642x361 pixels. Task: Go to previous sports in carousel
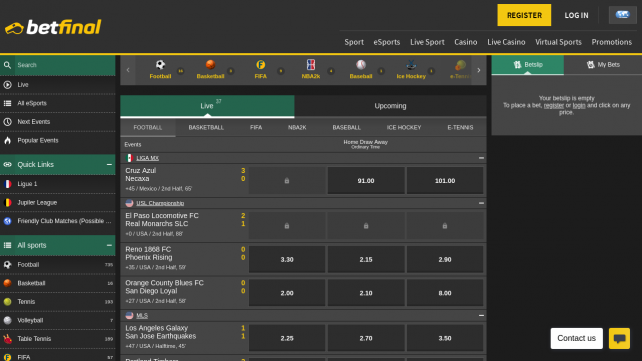pos(128,70)
